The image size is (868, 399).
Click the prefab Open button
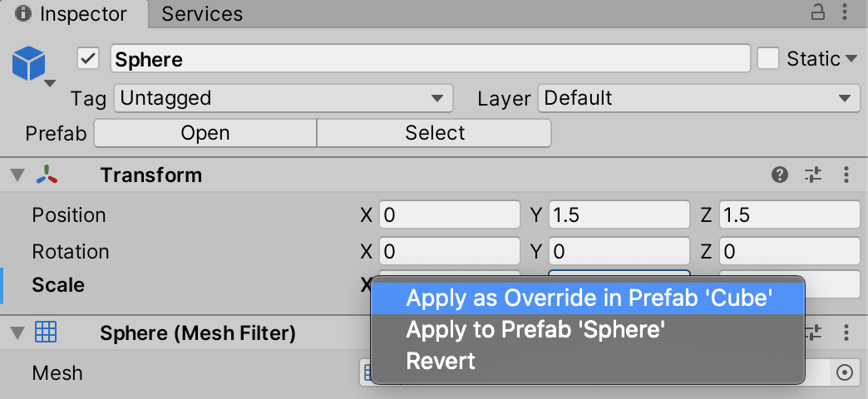(205, 133)
